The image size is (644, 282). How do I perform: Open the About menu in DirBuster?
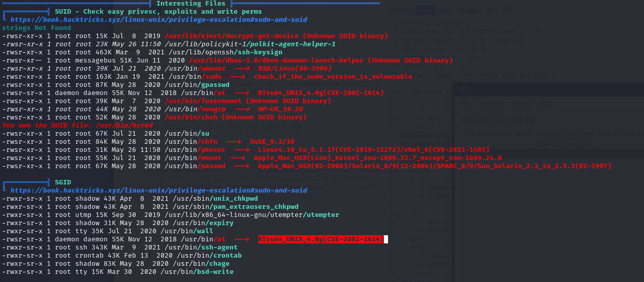tap(520, 104)
